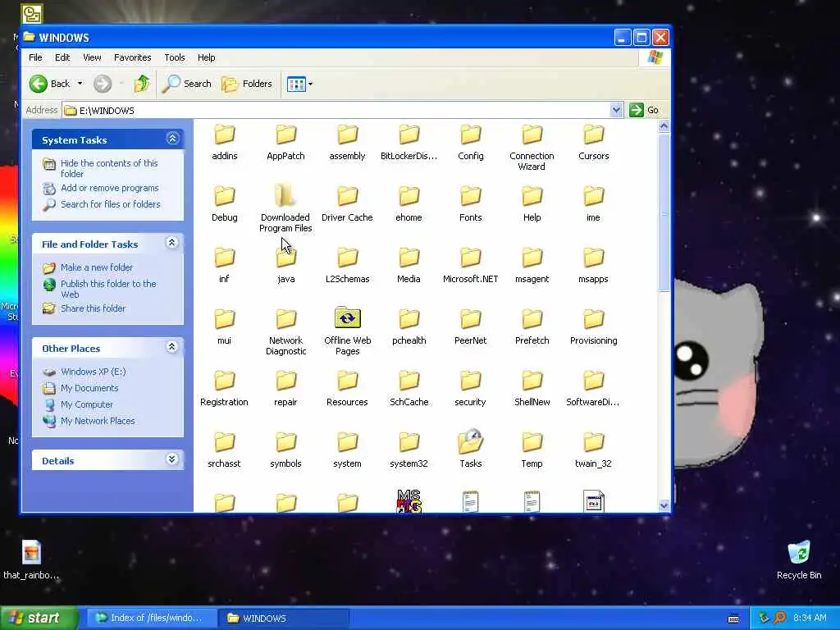Select the Tasks folder
The width and height of the screenshot is (840, 630).
(470, 450)
